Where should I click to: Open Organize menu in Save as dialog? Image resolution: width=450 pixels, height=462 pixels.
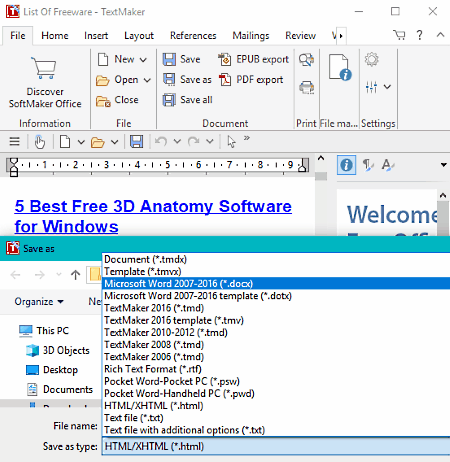39,302
